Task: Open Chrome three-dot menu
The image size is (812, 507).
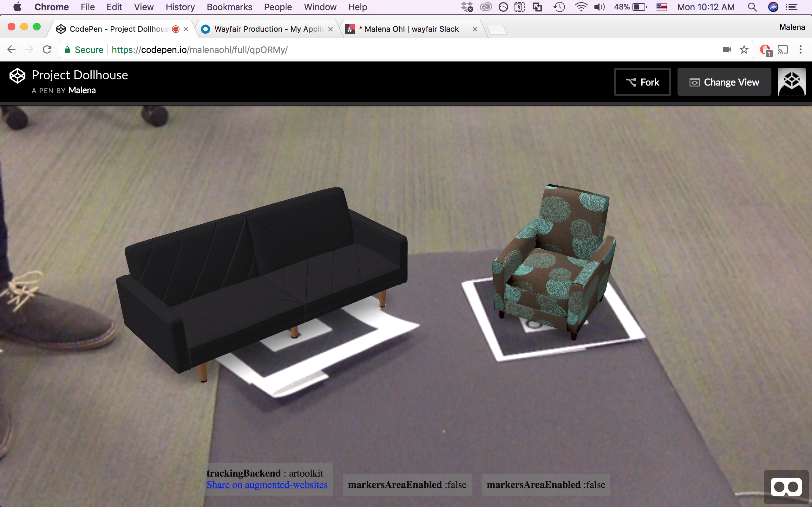Action: 801,50
